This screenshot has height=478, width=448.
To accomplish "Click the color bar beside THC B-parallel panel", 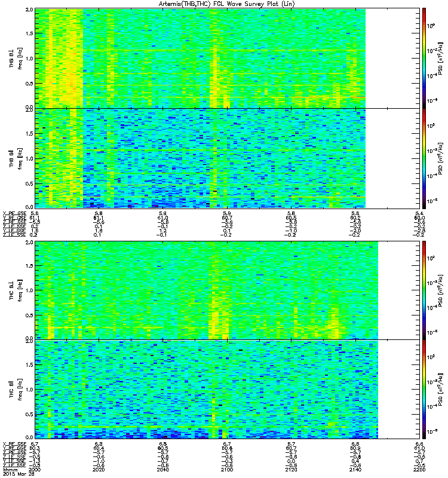I will 424,390.
